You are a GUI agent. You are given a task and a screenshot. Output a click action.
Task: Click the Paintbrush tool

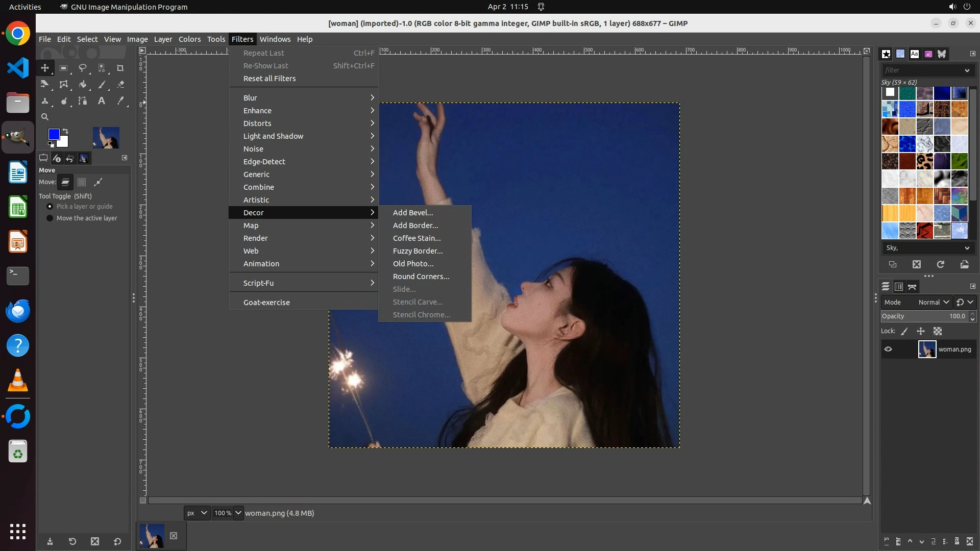click(102, 84)
